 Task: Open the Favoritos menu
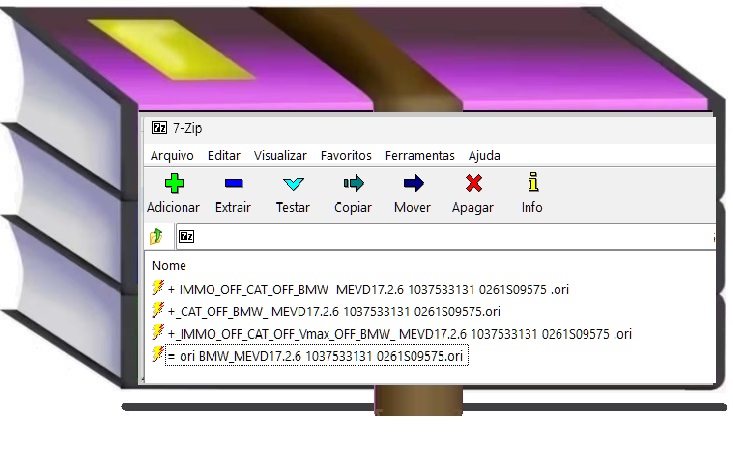click(346, 155)
